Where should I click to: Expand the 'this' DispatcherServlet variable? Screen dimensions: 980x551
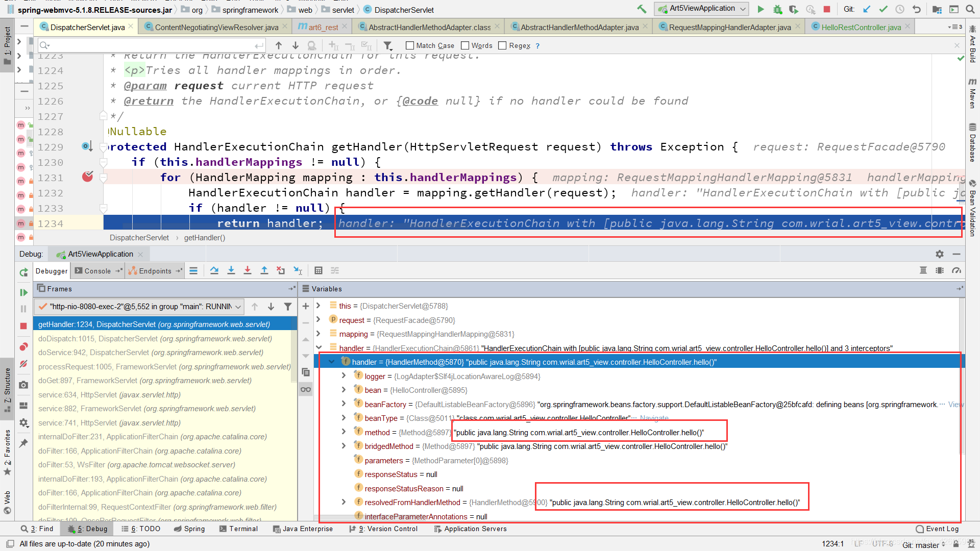click(318, 306)
